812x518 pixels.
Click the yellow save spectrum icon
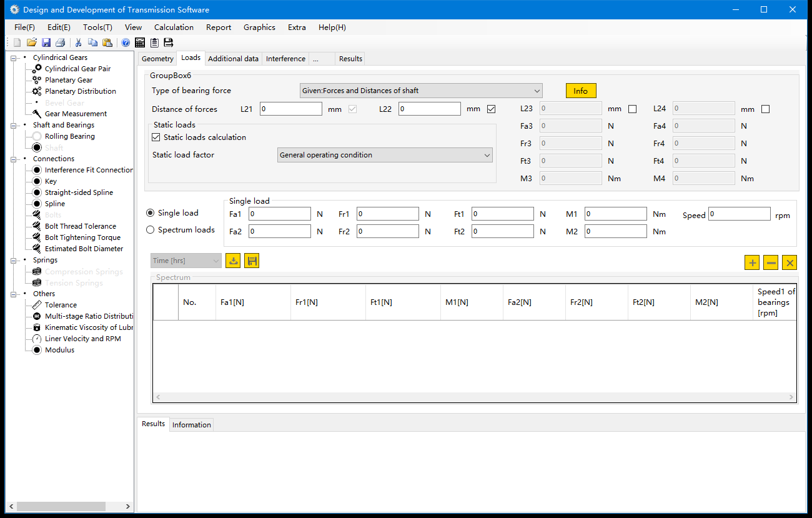pos(252,261)
